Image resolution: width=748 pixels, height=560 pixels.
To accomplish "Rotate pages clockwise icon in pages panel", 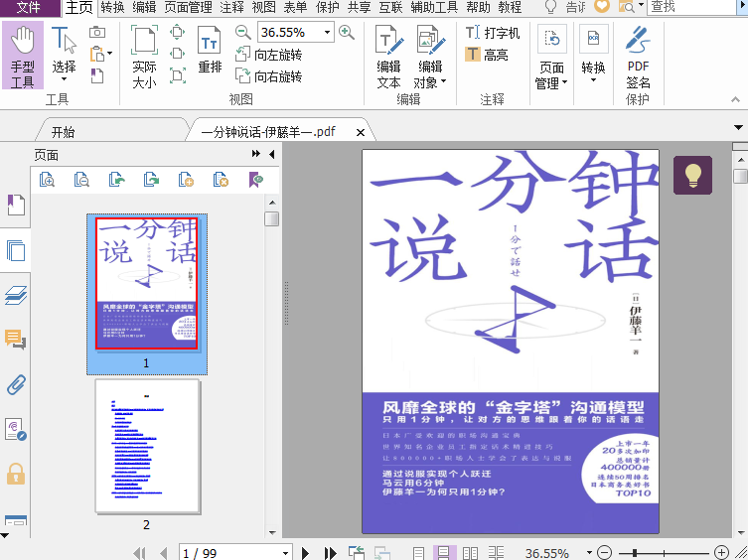I will (151, 180).
